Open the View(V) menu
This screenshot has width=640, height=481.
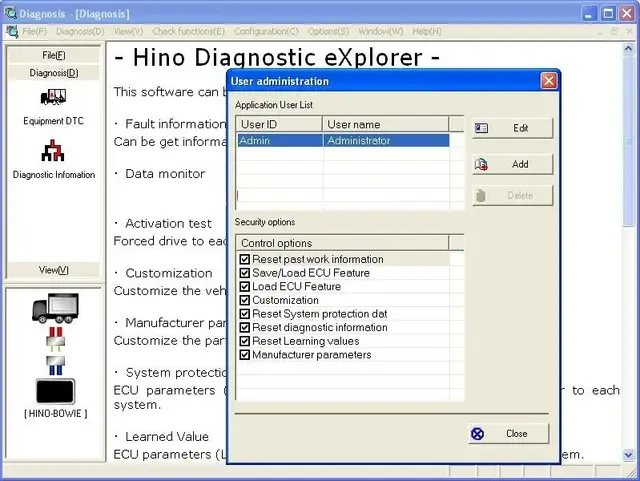click(x=128, y=31)
